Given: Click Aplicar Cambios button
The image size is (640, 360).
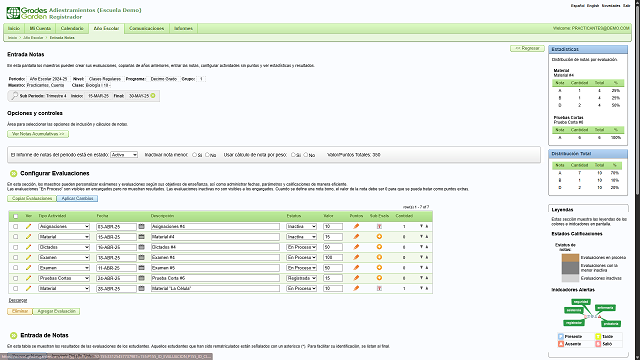Looking at the screenshot, I should coord(77,198).
